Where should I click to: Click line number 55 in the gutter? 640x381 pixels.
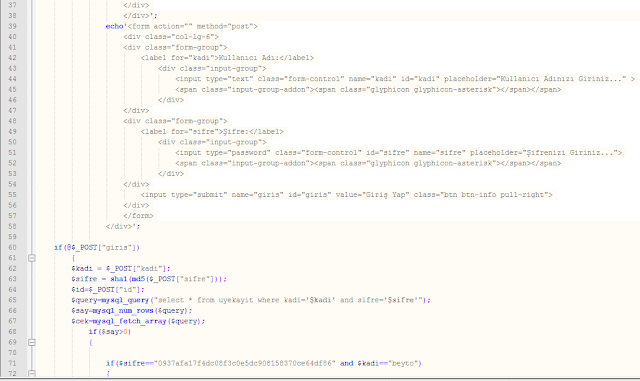(12, 195)
